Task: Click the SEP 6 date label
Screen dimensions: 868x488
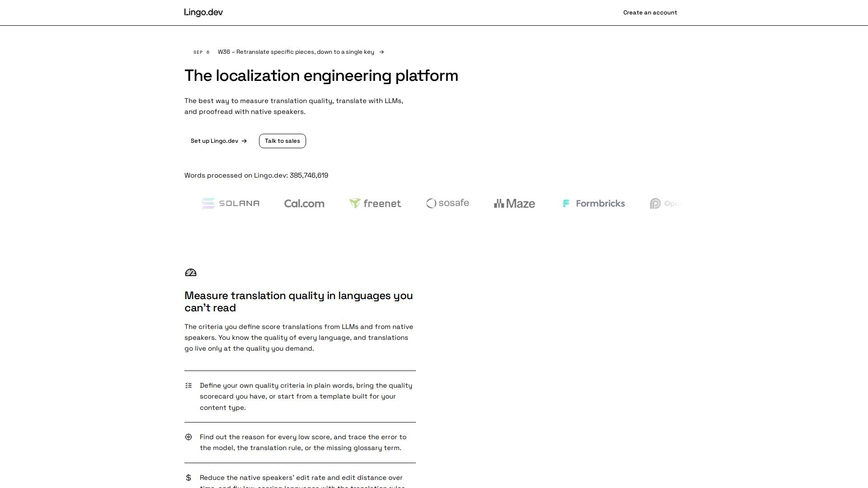Action: click(x=202, y=52)
